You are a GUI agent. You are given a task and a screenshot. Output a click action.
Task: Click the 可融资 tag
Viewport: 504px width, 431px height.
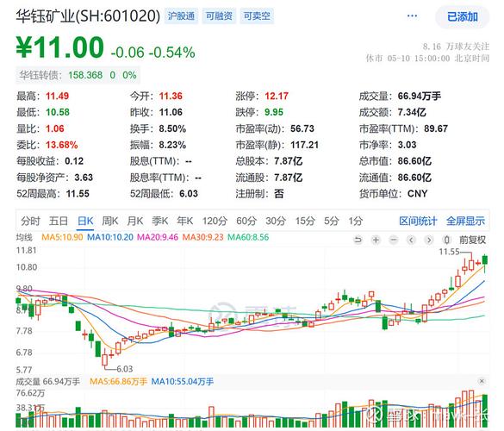coord(219,16)
